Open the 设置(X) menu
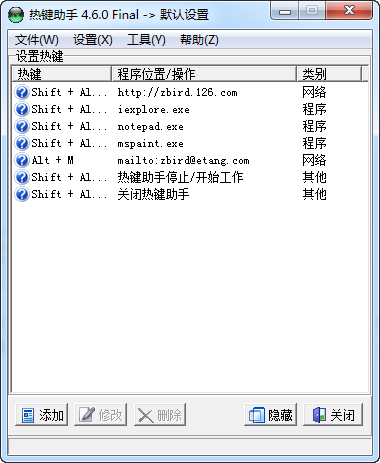This screenshot has height=463, width=380. click(93, 40)
